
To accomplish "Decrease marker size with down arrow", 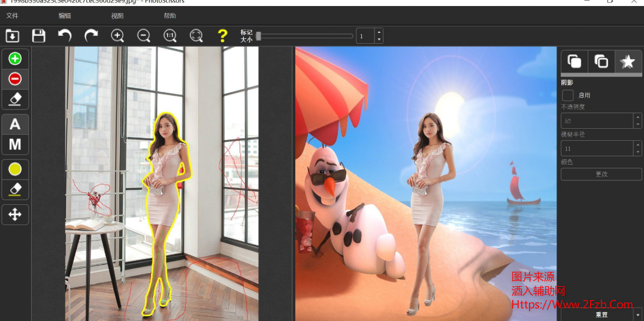I will pyautogui.click(x=379, y=40).
